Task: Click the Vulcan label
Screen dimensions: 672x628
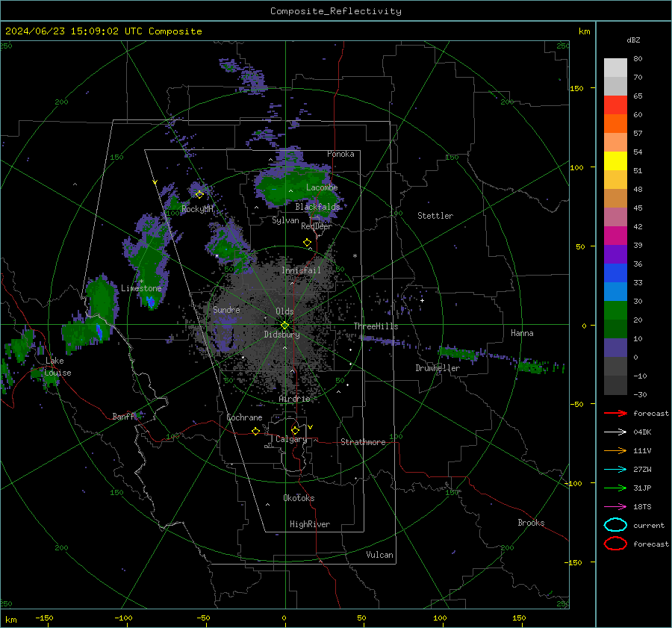Action: point(379,555)
